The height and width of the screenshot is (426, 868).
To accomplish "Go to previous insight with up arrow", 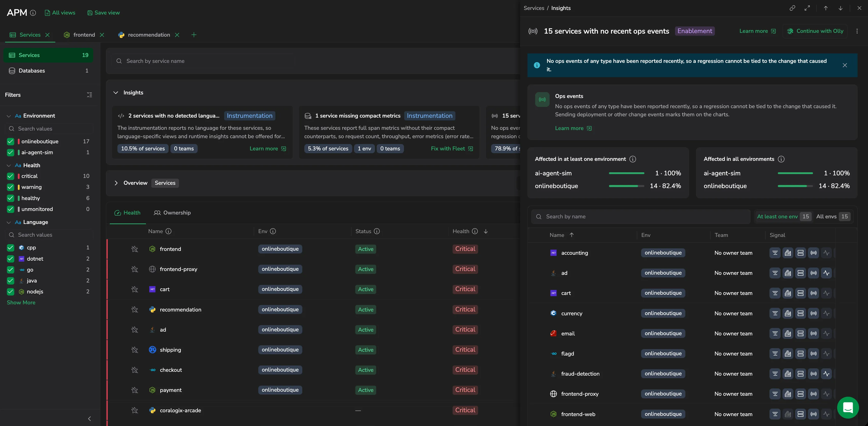I will click(x=826, y=8).
